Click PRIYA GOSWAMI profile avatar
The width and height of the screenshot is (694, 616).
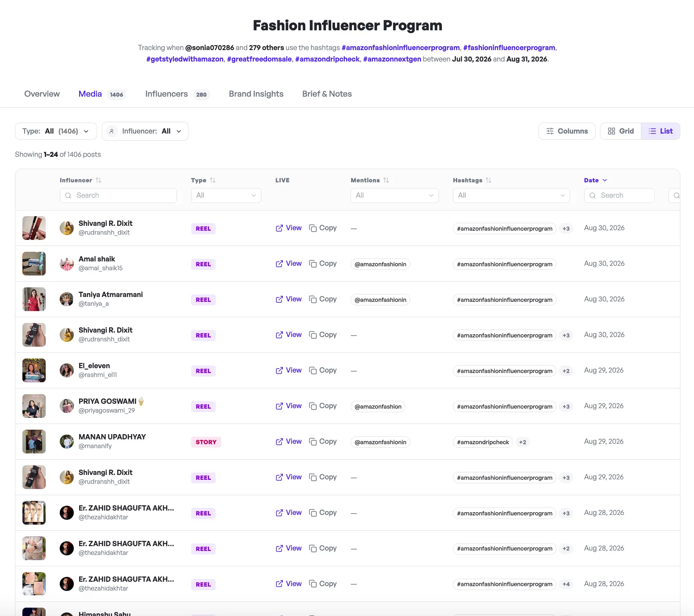point(67,406)
